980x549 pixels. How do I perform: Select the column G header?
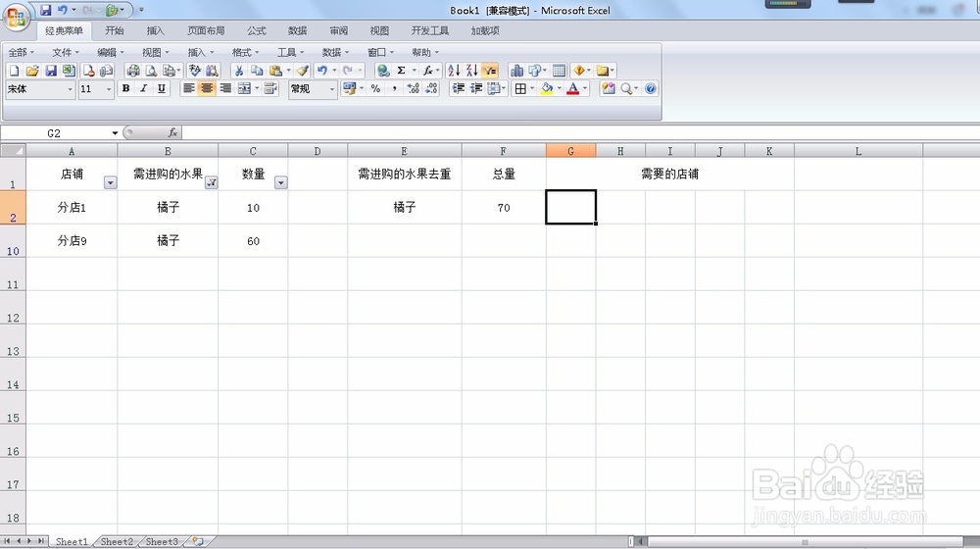click(570, 151)
